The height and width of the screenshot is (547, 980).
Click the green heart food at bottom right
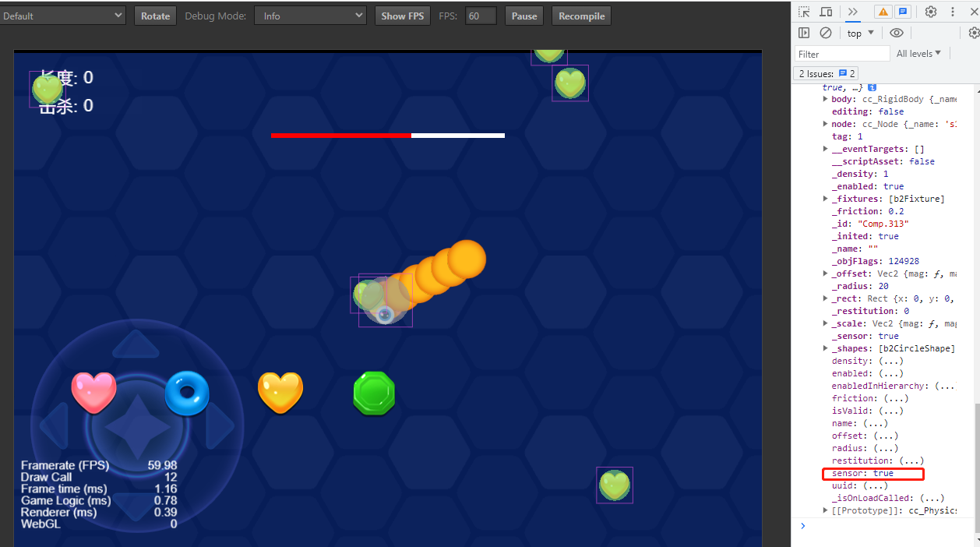[x=615, y=485]
